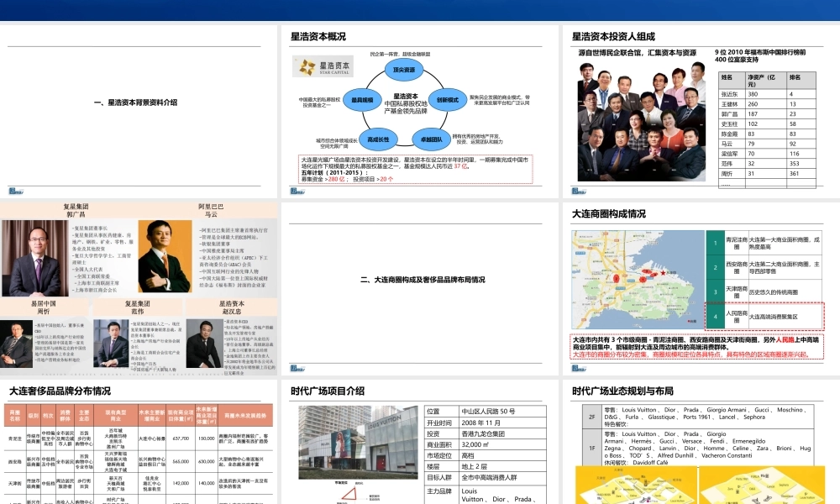Click the red dashed summary box mentioning 37亿
This screenshot has width=840, height=504.
pos(415,169)
